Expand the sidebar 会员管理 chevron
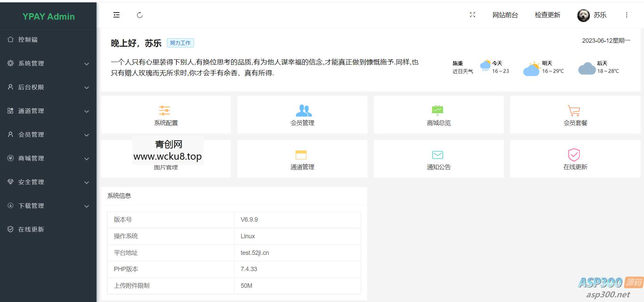 (87, 135)
